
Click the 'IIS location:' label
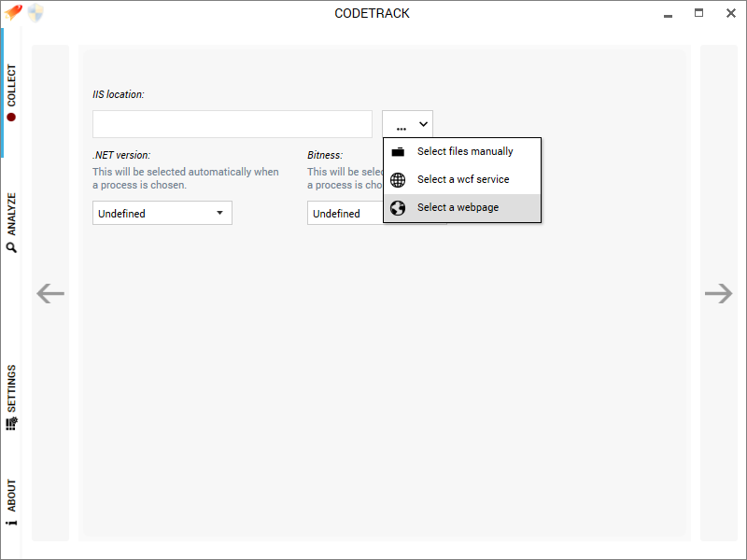[119, 94]
